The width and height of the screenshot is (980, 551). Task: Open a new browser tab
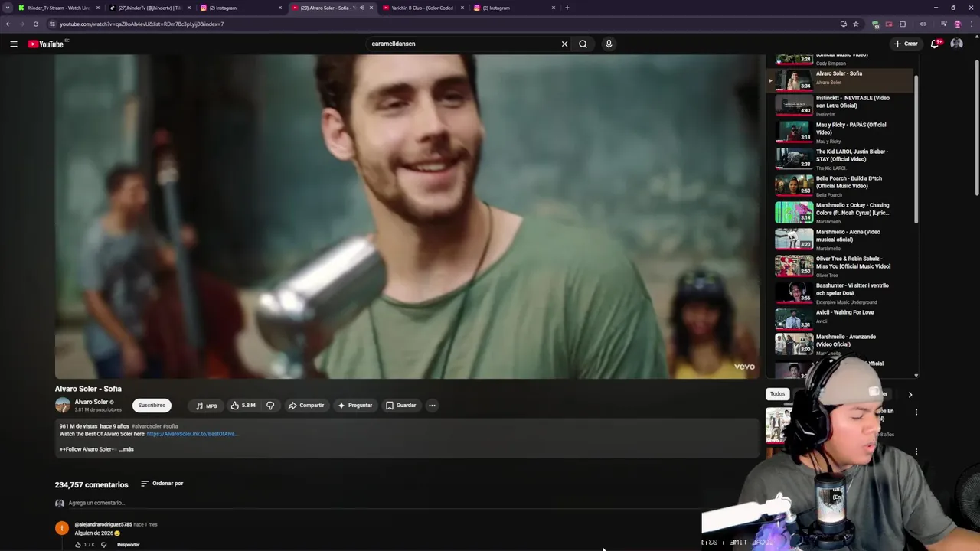click(567, 8)
